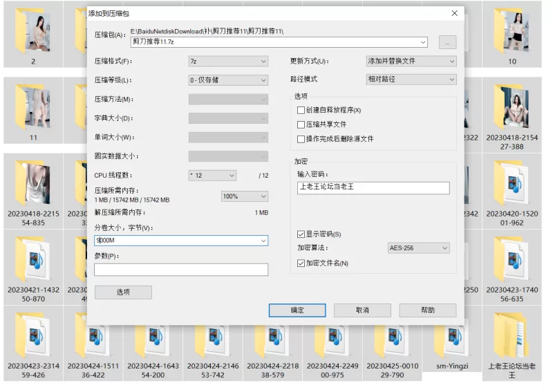
Task: Select folder 20230424-164354-200
Action: click(x=153, y=353)
